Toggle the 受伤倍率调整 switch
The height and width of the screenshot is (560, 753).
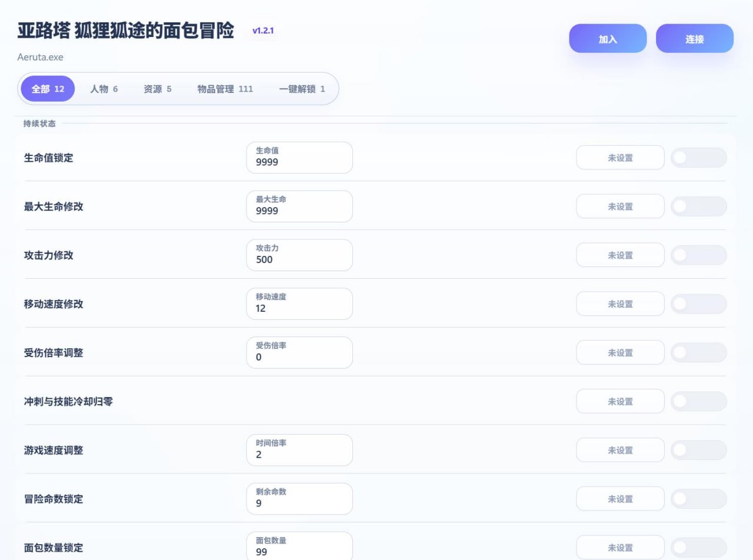point(698,352)
